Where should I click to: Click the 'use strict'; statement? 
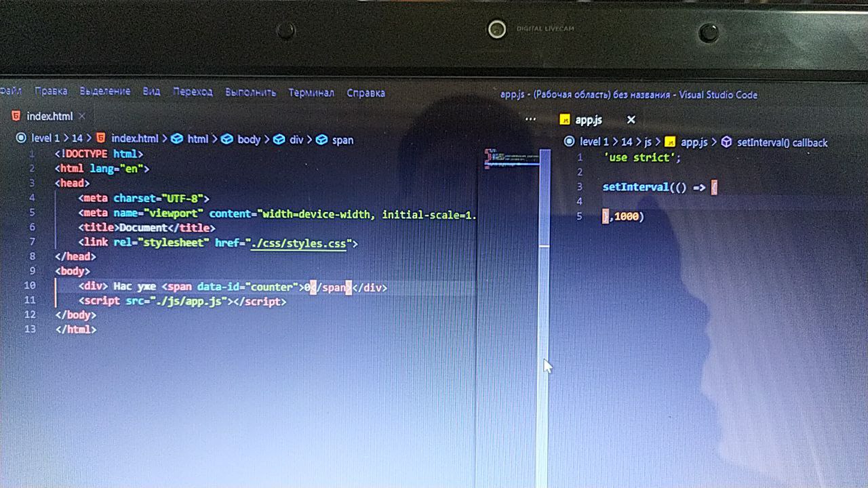tap(642, 157)
